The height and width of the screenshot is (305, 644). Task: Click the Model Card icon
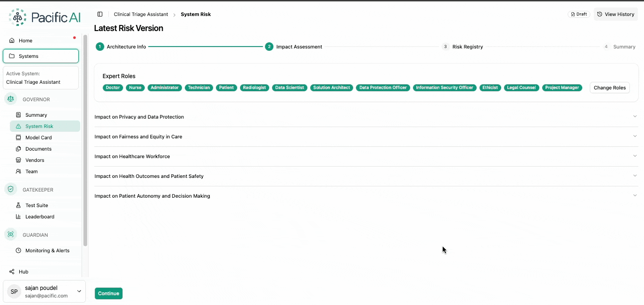(18, 137)
